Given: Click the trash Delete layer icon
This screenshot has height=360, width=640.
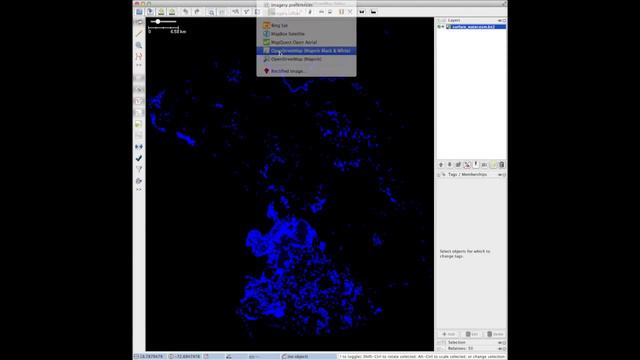Looking at the screenshot, I should (502, 164).
